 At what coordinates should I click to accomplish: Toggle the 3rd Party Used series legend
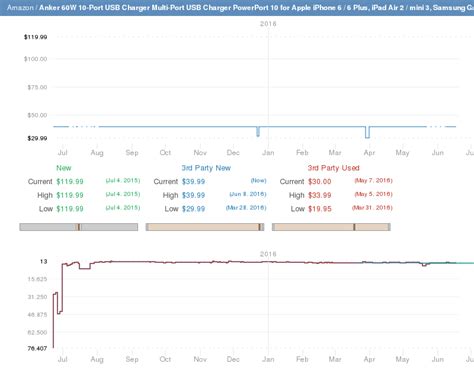(x=333, y=168)
